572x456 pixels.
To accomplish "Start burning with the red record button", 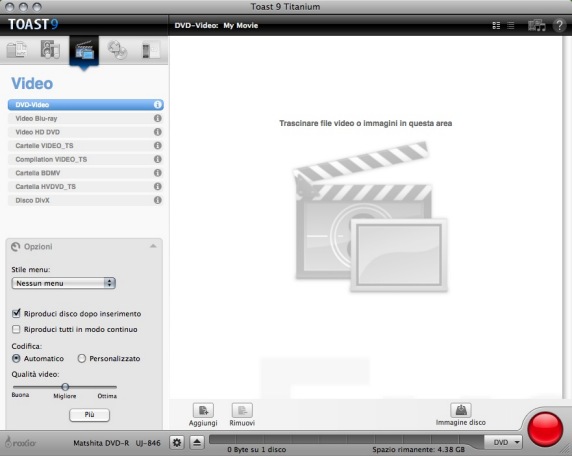I will pos(545,429).
